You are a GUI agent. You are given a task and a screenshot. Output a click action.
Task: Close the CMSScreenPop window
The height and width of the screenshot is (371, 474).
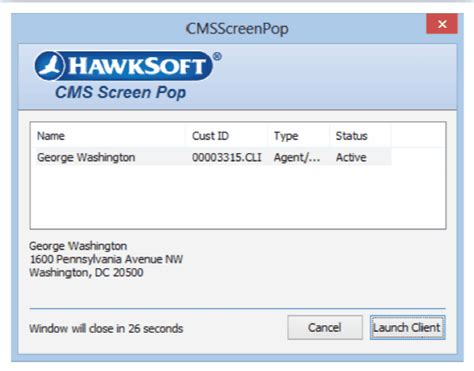pos(442,24)
